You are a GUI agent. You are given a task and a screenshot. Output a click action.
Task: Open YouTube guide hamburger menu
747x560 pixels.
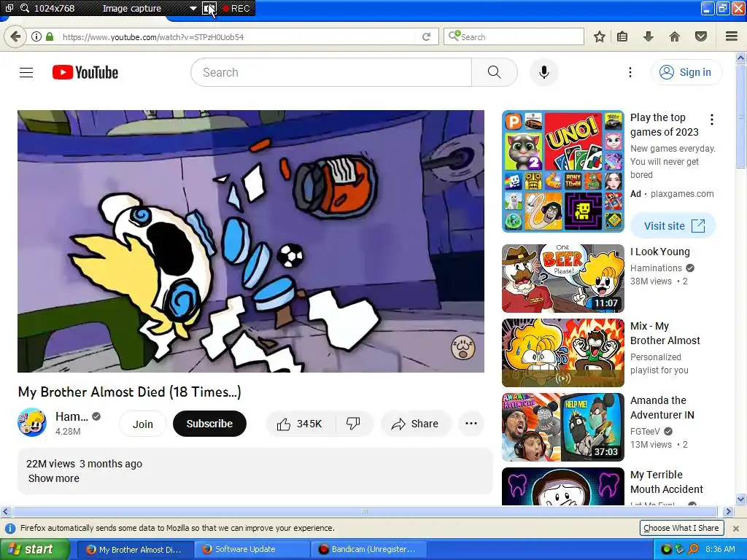click(x=26, y=72)
